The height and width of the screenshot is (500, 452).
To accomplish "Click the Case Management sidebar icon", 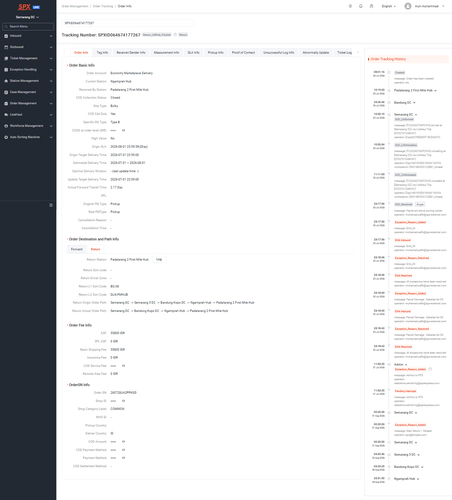I will pyautogui.click(x=6, y=92).
